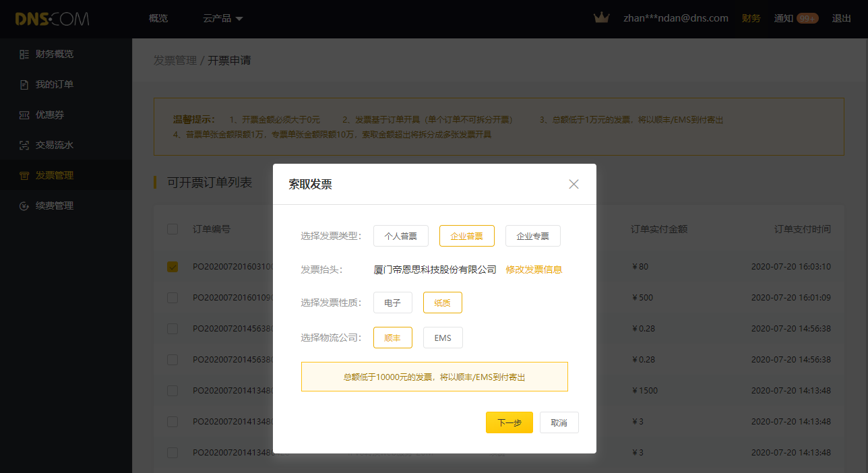868x473 pixels.
Task: Click the crown VIP icon
Action: (x=601, y=18)
